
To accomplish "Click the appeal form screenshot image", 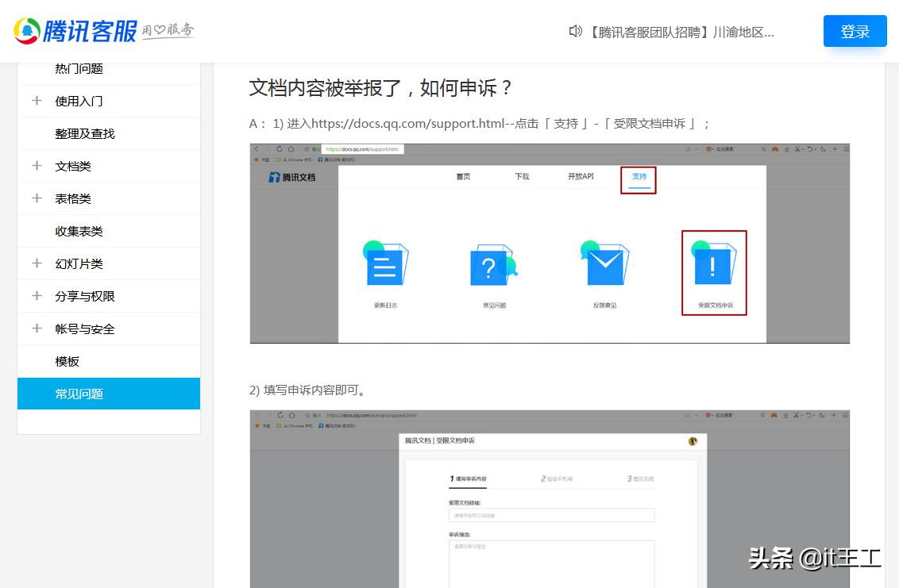I will pos(550,498).
